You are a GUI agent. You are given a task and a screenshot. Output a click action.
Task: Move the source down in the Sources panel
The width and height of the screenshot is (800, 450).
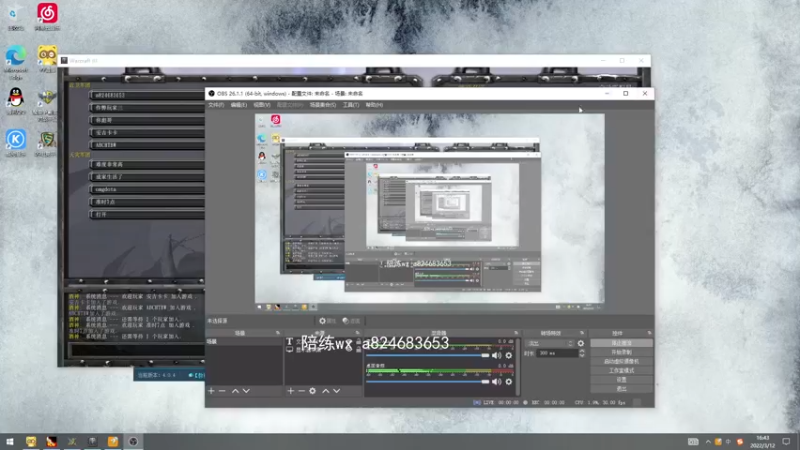tap(337, 391)
